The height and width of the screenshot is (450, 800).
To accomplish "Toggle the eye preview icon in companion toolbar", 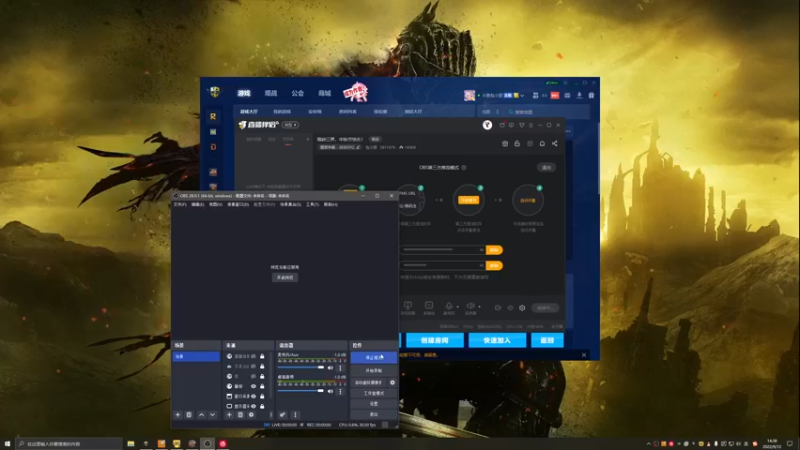I will tap(510, 308).
